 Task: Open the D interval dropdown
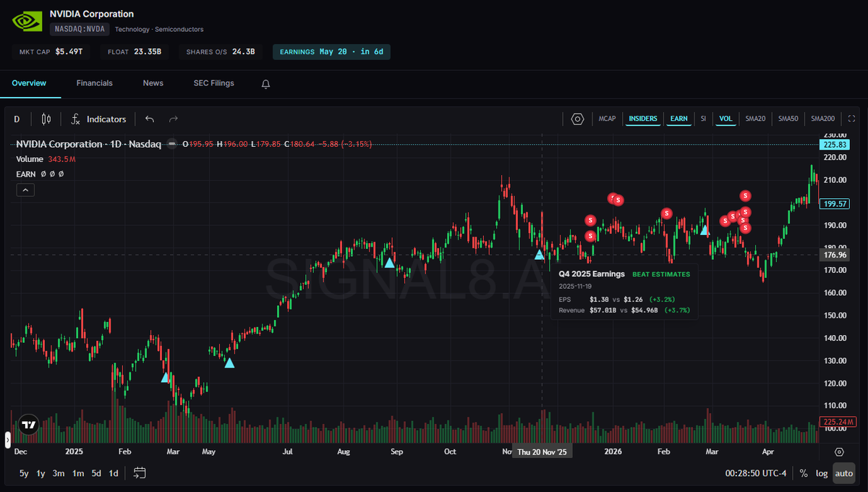(x=17, y=119)
